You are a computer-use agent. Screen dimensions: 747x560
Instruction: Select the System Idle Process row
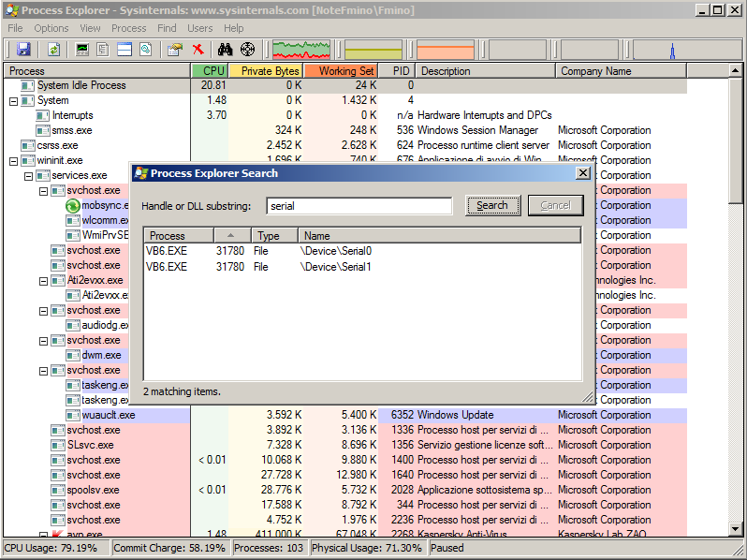345,85
